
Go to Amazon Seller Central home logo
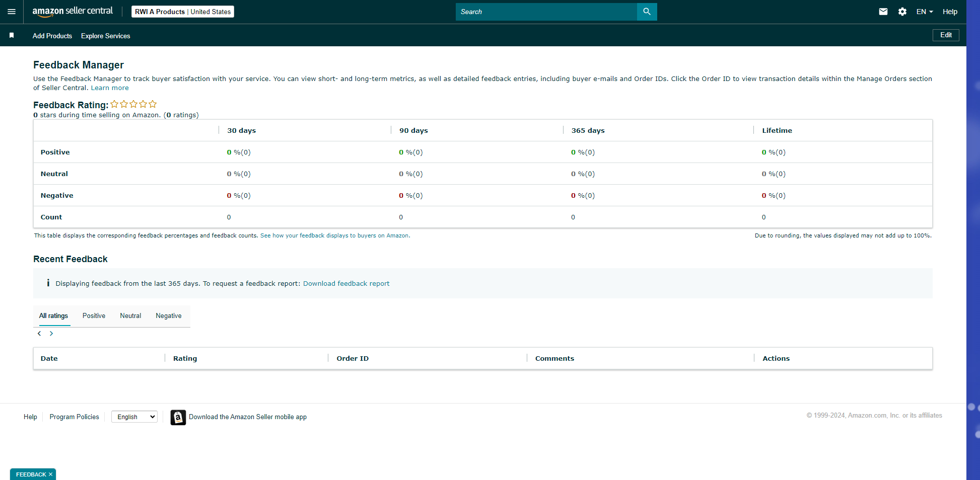(73, 12)
